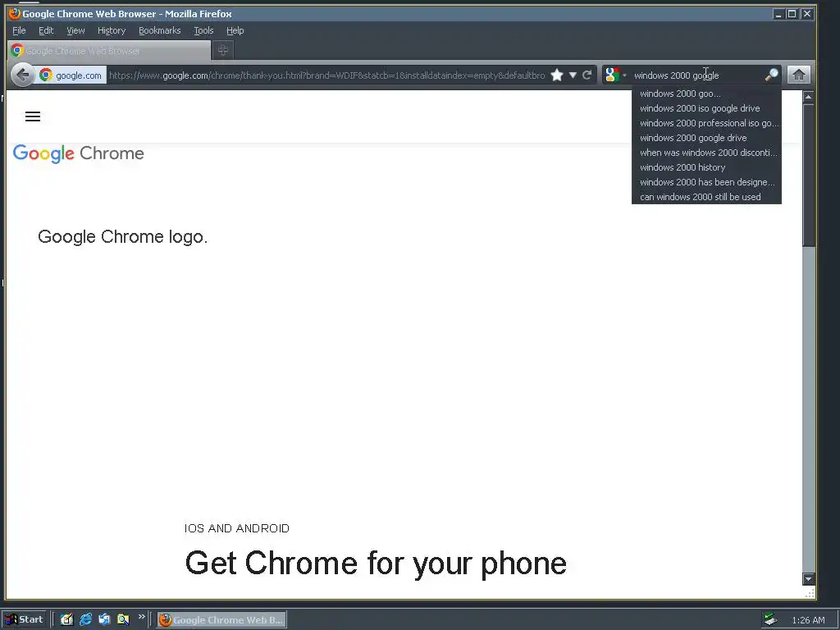Click the first Quick Launch desktop icon

[66, 620]
